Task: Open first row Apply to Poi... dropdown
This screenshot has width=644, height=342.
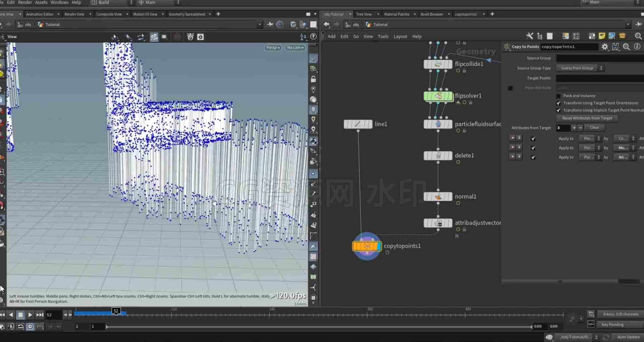Action: click(590, 139)
